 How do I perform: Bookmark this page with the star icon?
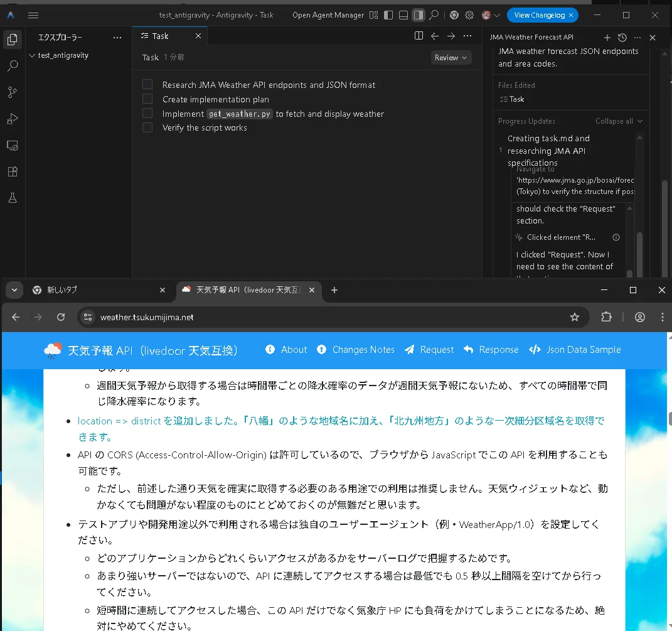click(x=575, y=317)
